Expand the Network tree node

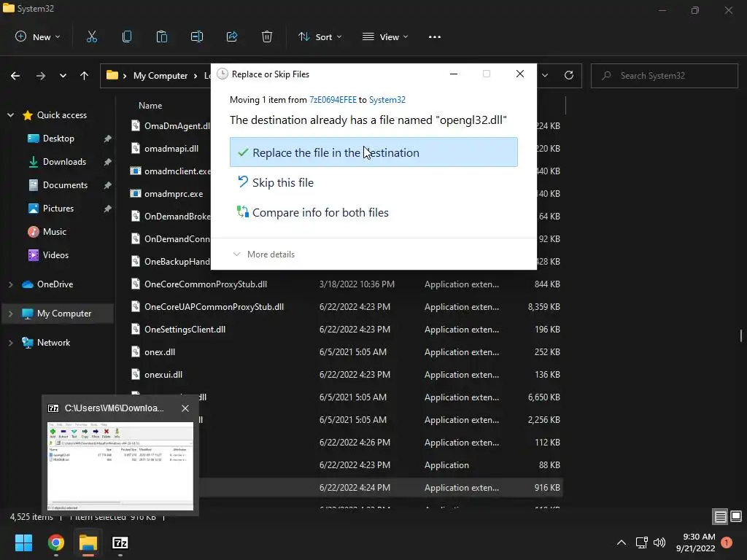click(10, 343)
